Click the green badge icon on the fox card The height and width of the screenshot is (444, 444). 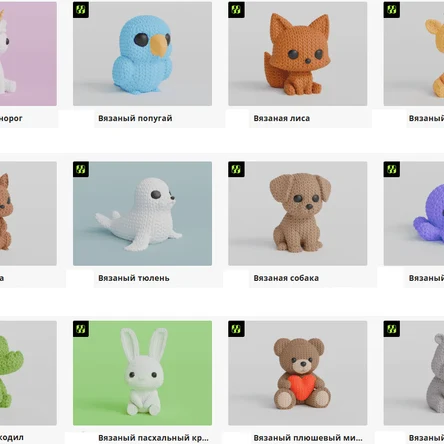coord(236,10)
